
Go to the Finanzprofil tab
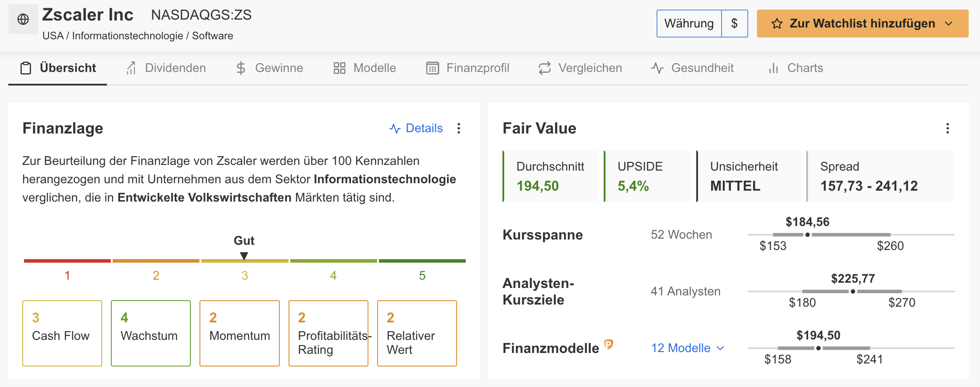click(468, 68)
